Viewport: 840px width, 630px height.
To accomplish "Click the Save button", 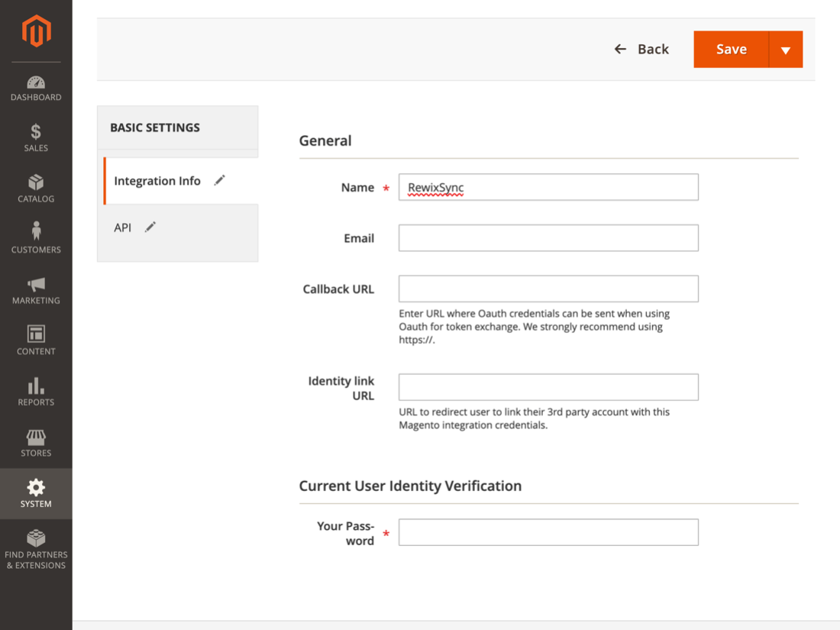I will pyautogui.click(x=731, y=50).
